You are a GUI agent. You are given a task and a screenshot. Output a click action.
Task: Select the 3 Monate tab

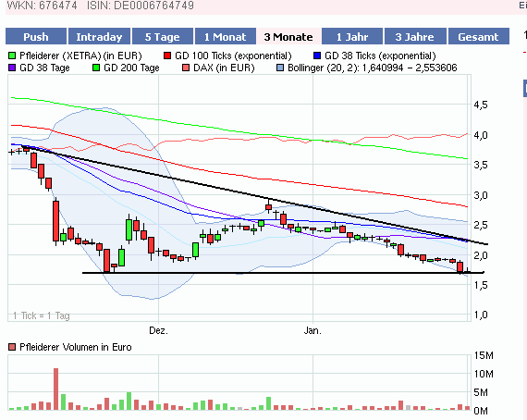(288, 36)
